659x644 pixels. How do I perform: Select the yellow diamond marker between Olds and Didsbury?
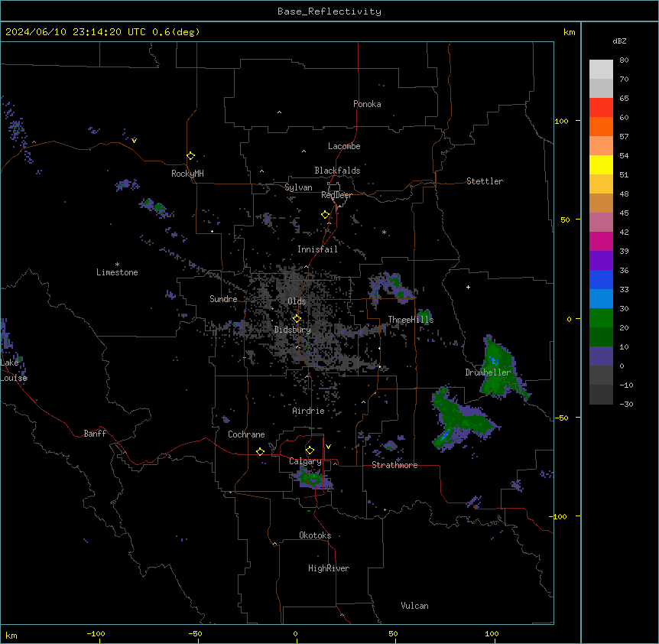click(297, 319)
